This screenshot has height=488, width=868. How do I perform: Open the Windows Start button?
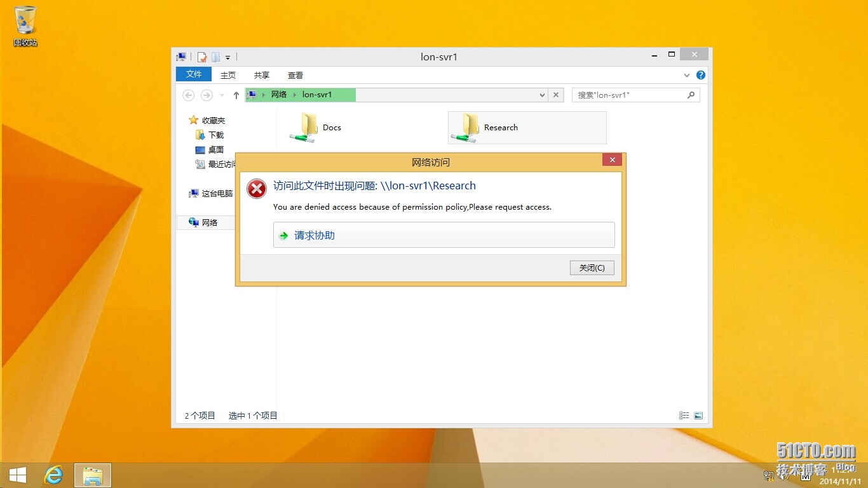(18, 475)
